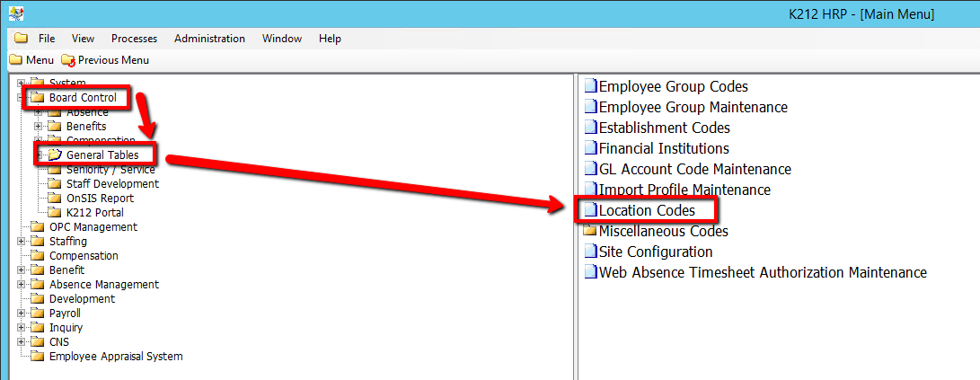This screenshot has height=380, width=980.
Task: Expand the Benefits subfolder under Board Control
Action: click(38, 127)
